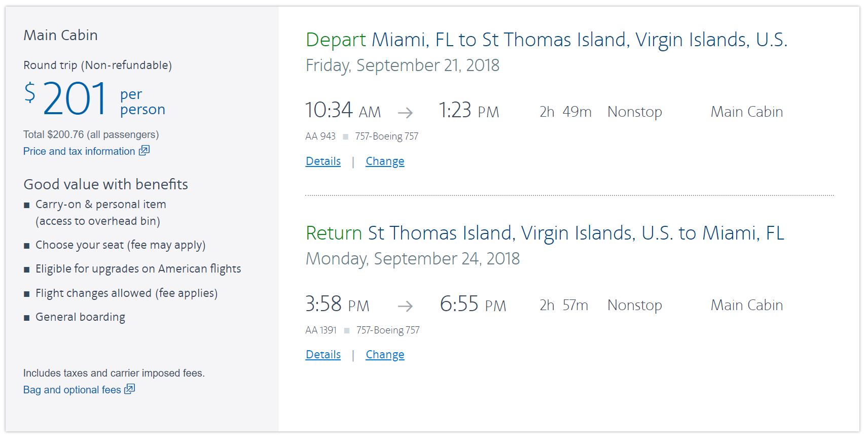Select the Depart Miami to St Thomas heading
The image size is (868, 438).
tap(546, 40)
